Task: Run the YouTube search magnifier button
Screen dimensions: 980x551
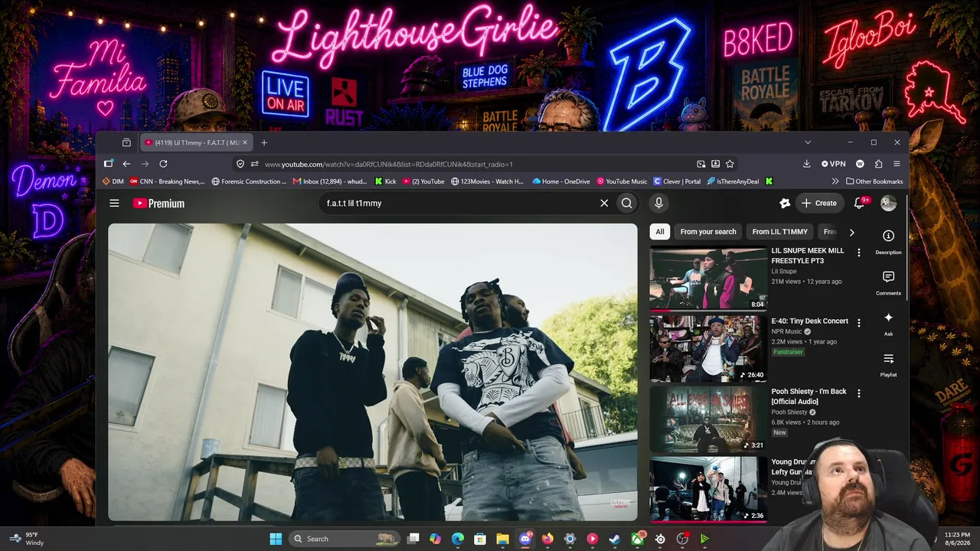Action: click(627, 203)
